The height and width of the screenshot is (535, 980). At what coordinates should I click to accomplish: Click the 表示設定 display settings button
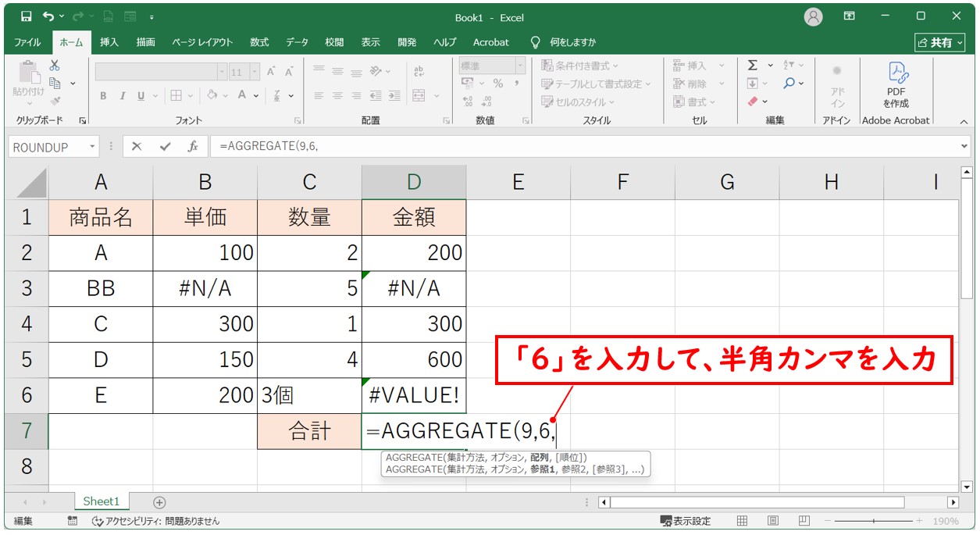point(686,521)
